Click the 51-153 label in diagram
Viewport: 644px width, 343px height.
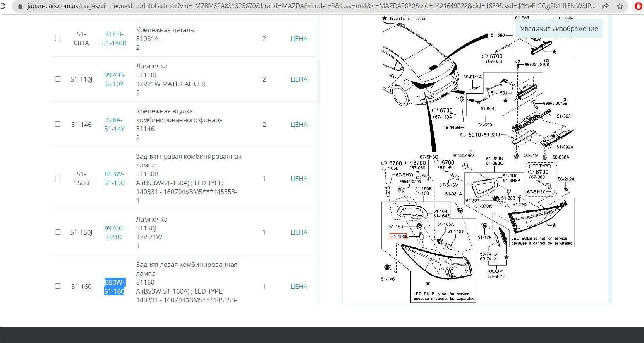click(x=396, y=227)
